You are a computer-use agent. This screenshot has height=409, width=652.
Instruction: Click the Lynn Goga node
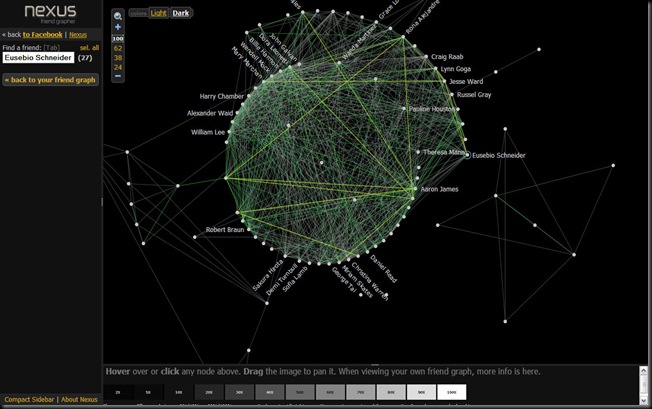[x=435, y=69]
